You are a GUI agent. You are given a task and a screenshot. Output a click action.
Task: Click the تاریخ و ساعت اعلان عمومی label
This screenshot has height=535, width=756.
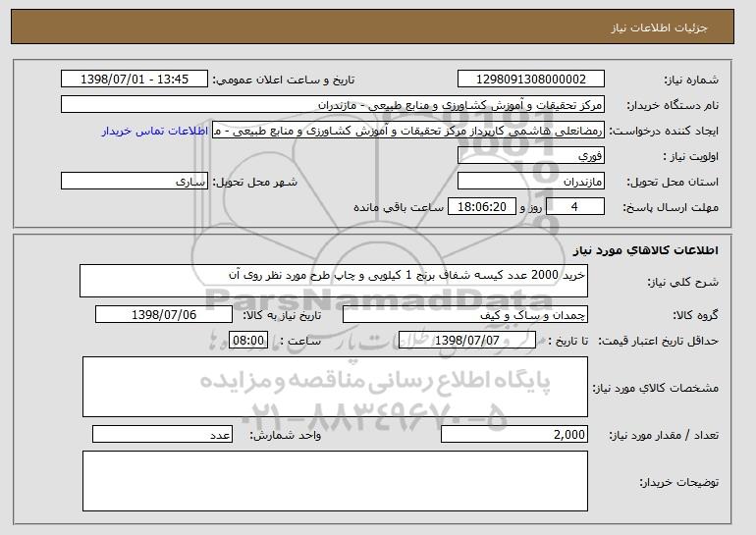284,80
